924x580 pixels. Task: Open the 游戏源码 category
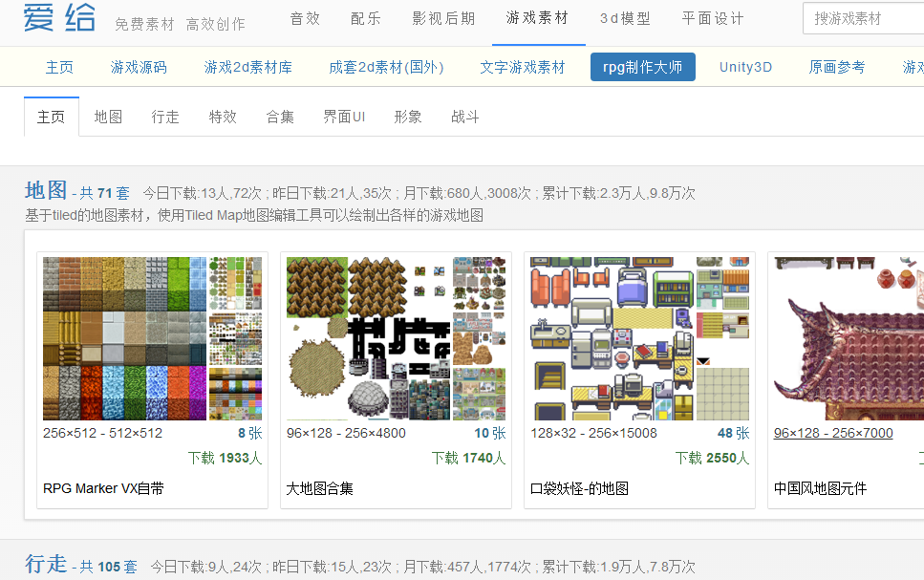point(140,67)
